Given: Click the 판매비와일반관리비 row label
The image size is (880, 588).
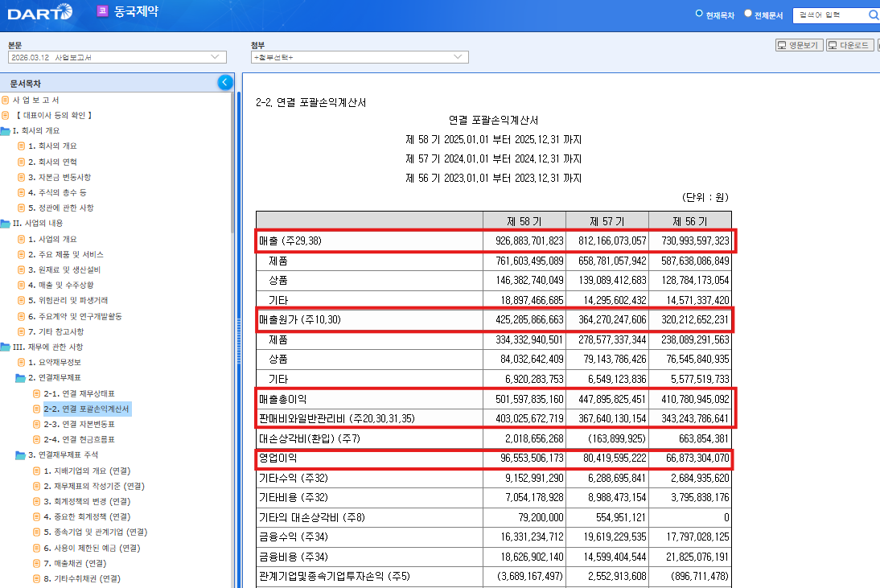Looking at the screenshot, I should click(337, 418).
